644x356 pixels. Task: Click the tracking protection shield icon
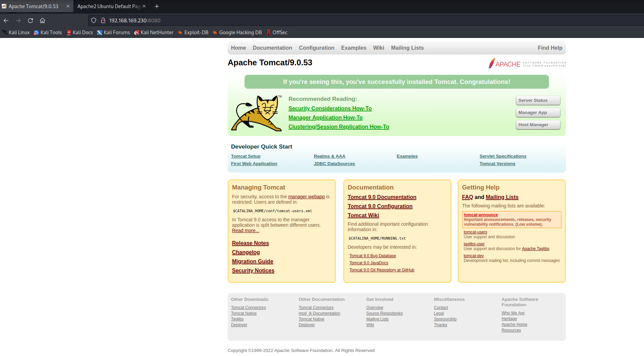coord(94,21)
